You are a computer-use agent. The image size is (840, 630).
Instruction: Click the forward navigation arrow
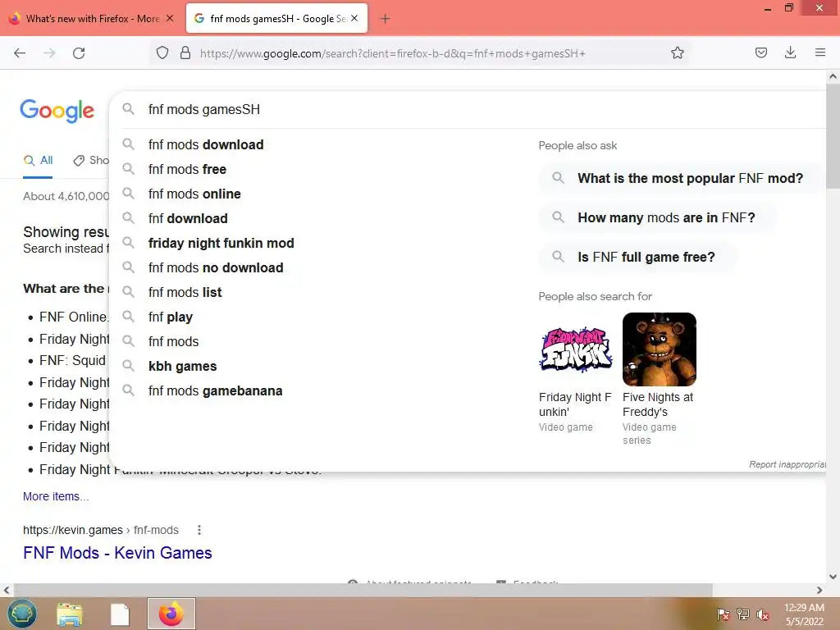[49, 53]
